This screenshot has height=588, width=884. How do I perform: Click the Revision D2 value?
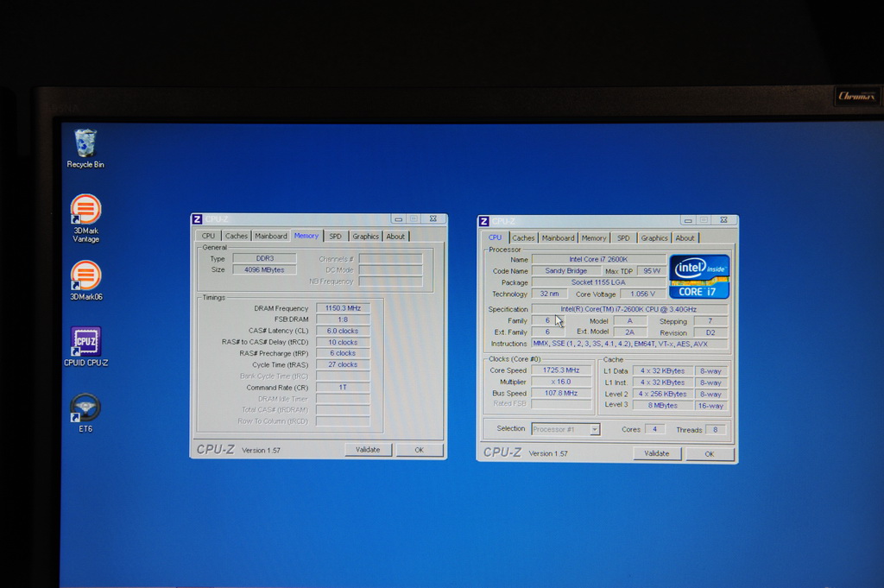[710, 332]
